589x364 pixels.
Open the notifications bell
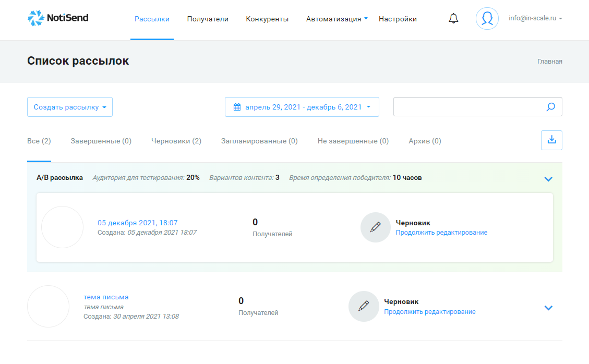[x=453, y=18]
